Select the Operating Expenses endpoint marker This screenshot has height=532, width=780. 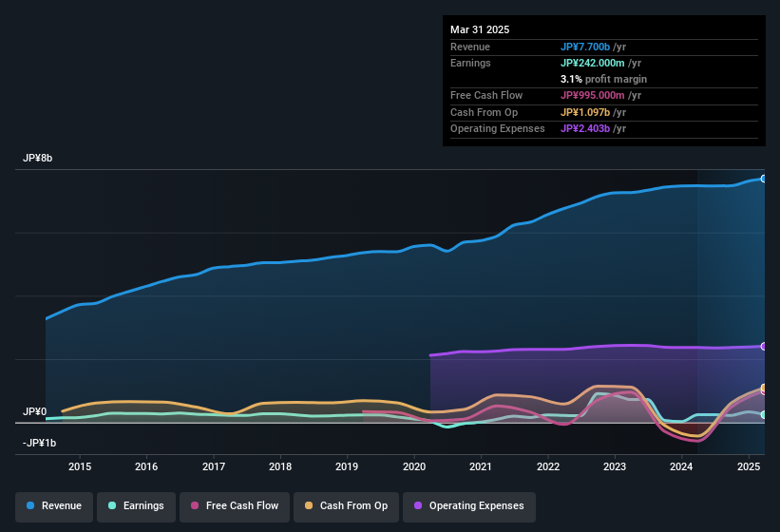[764, 346]
